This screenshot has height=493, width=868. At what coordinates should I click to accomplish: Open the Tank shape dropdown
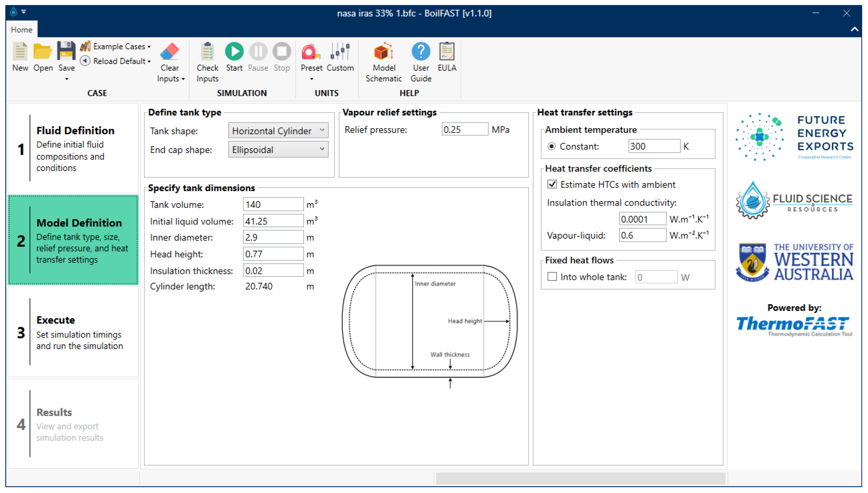coord(278,130)
